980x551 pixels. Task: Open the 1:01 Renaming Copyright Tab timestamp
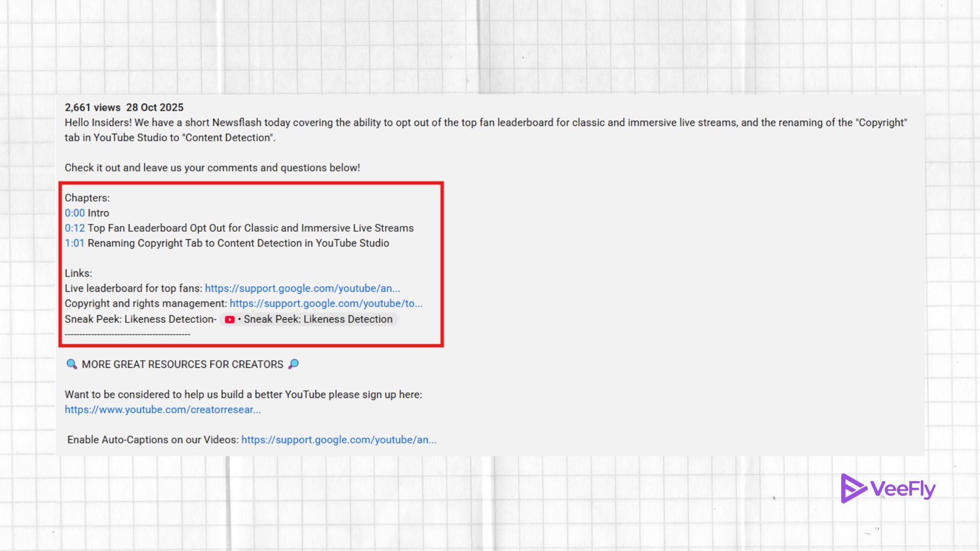point(75,243)
